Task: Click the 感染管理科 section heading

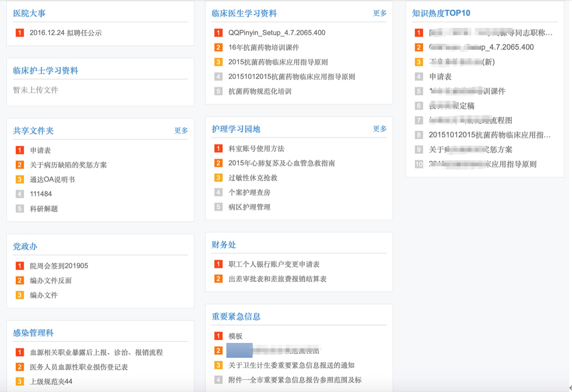Action: tap(33, 333)
